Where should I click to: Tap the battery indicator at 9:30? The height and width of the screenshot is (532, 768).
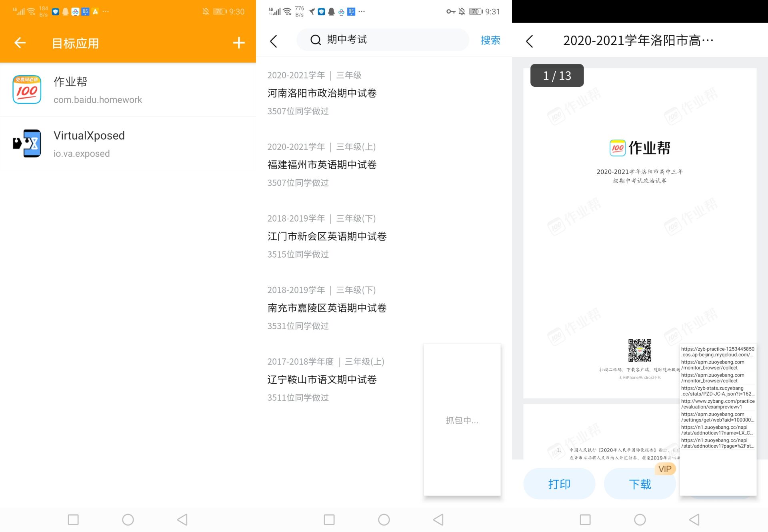tap(220, 12)
